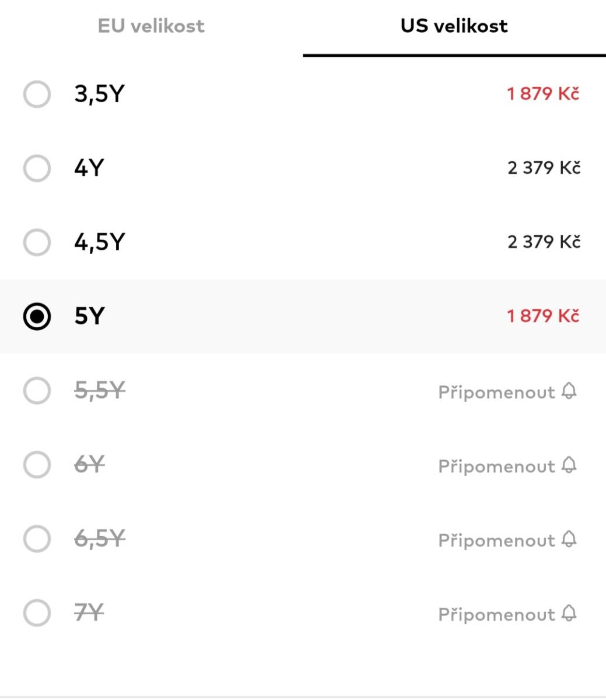Select the 5,5Y radio button
The height and width of the screenshot is (700, 606).
[x=37, y=390]
